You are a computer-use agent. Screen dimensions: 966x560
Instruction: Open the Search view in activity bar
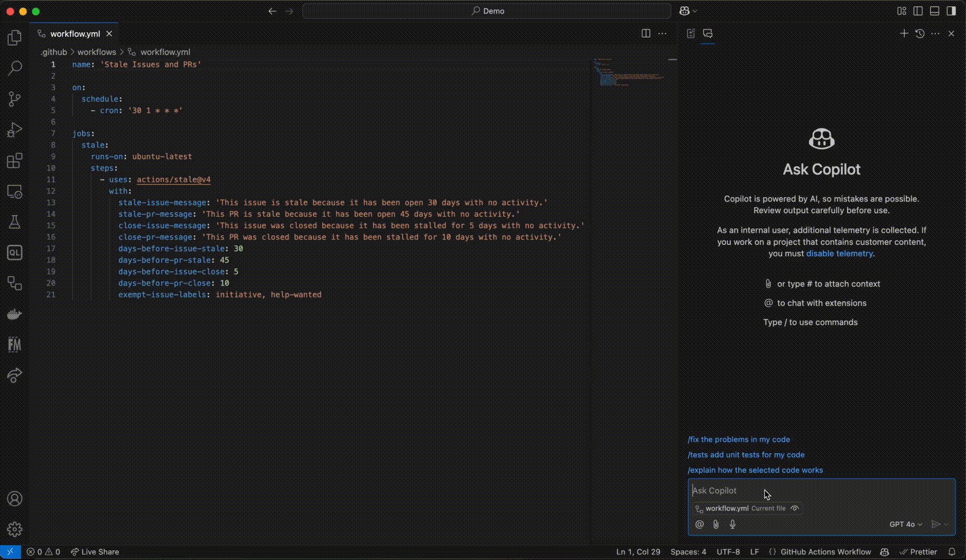point(15,68)
